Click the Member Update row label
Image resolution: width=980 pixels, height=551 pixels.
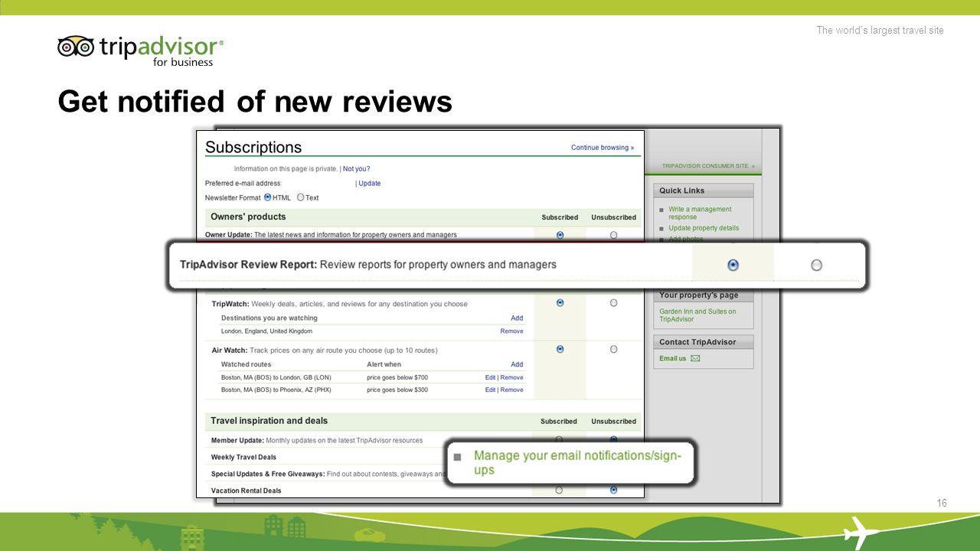pos(237,441)
